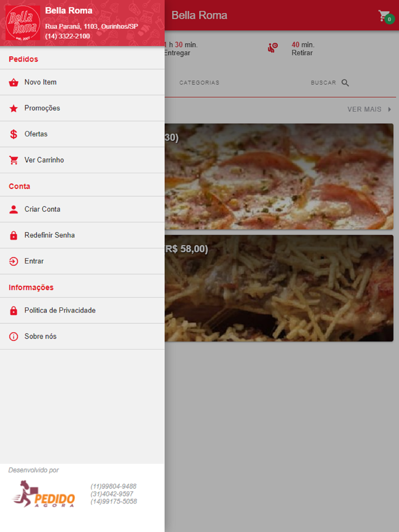Click the info icon beside Sobre nós
This screenshot has width=399, height=532.
pos(14,337)
